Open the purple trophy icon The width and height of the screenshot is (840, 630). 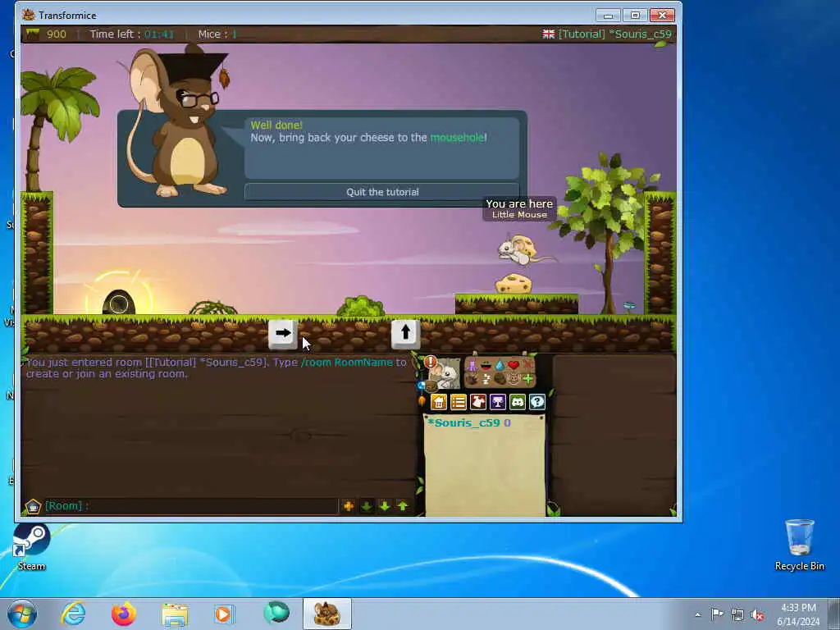498,402
